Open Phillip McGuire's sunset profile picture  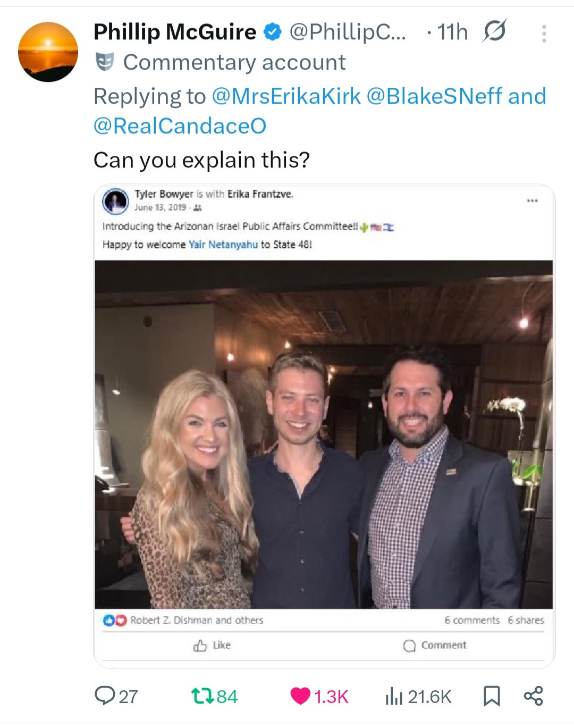48,52
